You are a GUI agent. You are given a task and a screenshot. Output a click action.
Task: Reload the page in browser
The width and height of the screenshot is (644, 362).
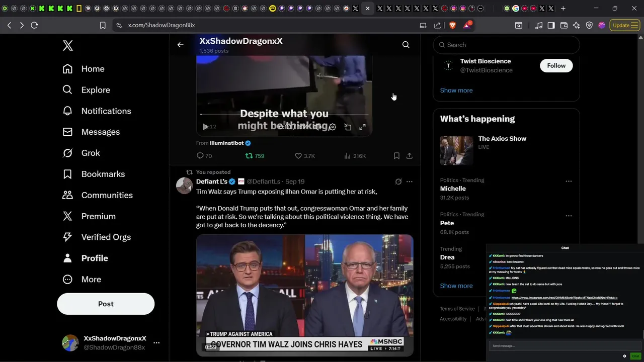(x=34, y=25)
